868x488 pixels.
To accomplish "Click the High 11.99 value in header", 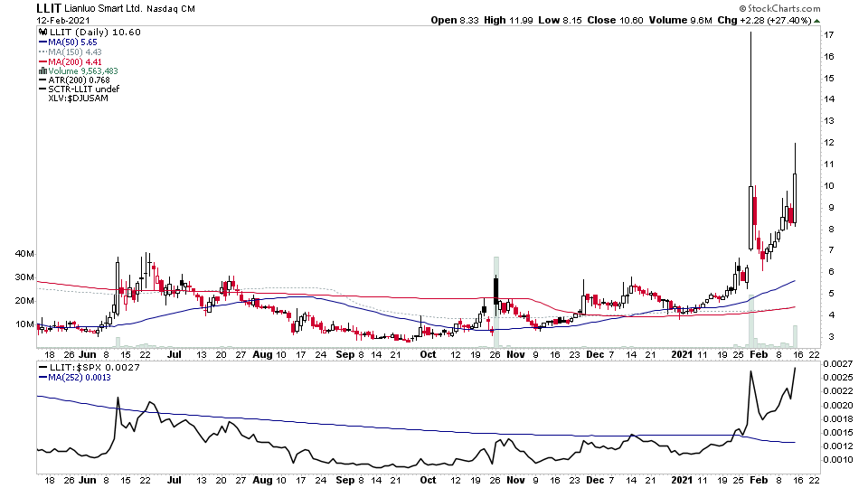I will pyautogui.click(x=508, y=21).
